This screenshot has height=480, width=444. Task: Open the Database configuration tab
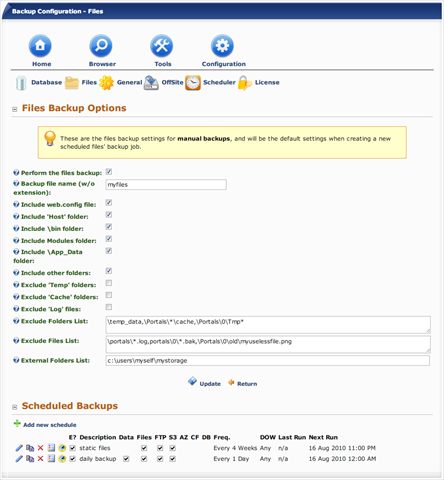point(47,82)
